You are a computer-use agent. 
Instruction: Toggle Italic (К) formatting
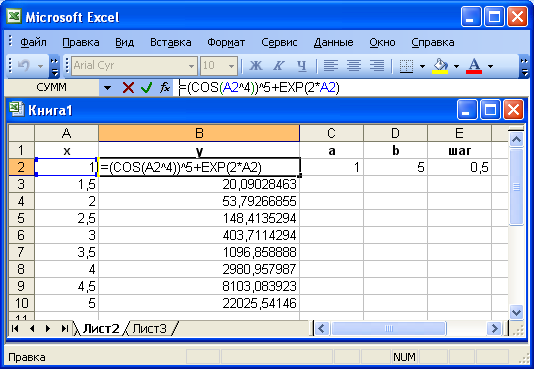pyautogui.click(x=279, y=65)
